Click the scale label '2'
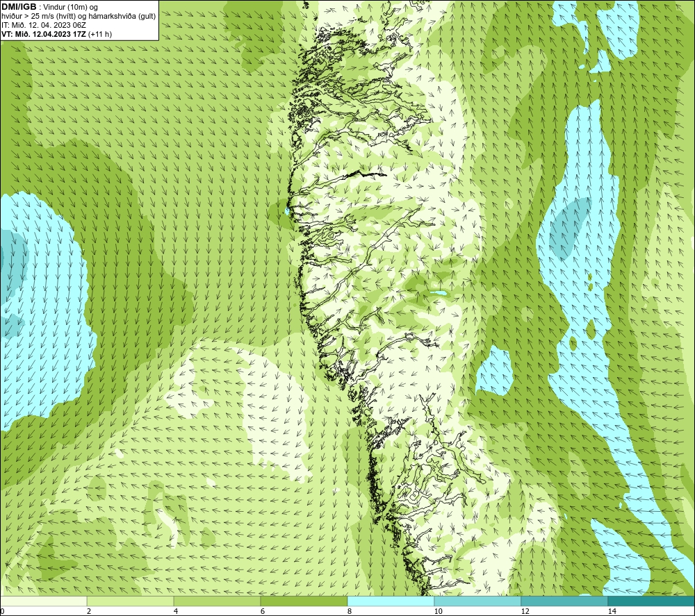Viewport: 695px width, 616px height. coord(89,611)
